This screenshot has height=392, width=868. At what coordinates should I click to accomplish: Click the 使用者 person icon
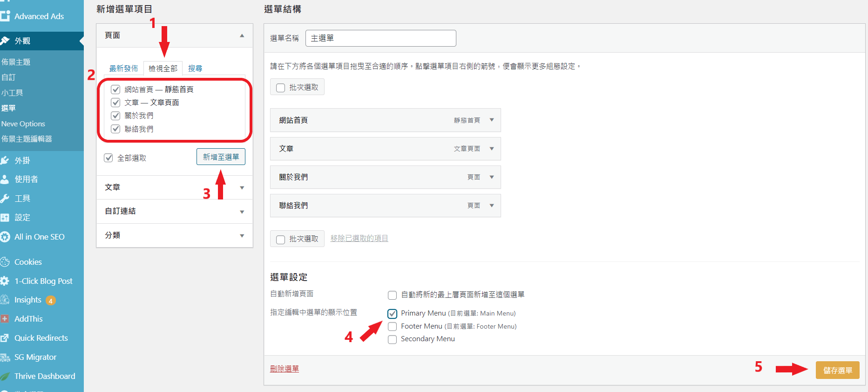coord(5,179)
